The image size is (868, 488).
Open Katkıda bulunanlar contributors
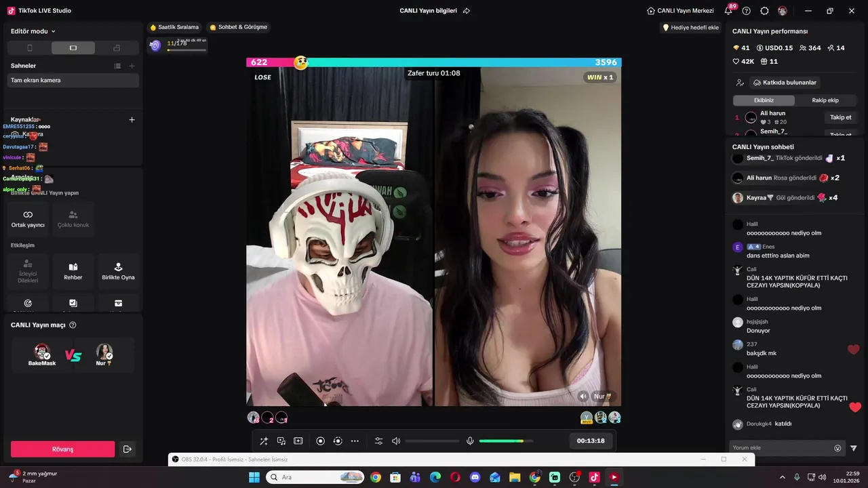coord(785,83)
